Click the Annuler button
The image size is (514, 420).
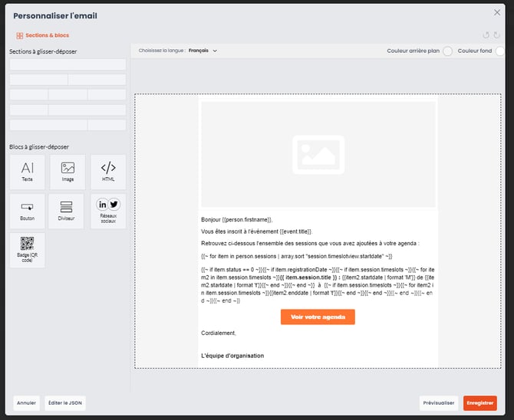(x=27, y=403)
